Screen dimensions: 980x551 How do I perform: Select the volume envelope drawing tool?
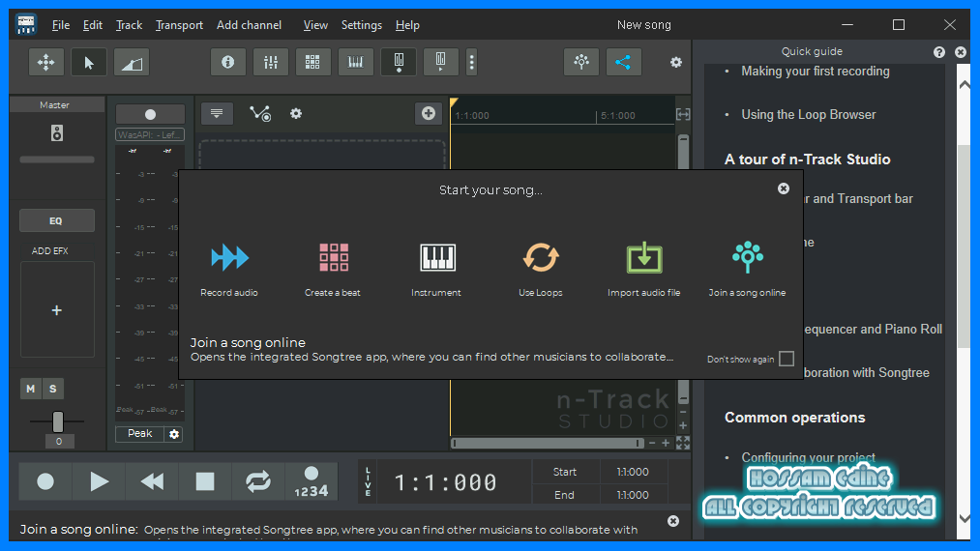pyautogui.click(x=132, y=62)
